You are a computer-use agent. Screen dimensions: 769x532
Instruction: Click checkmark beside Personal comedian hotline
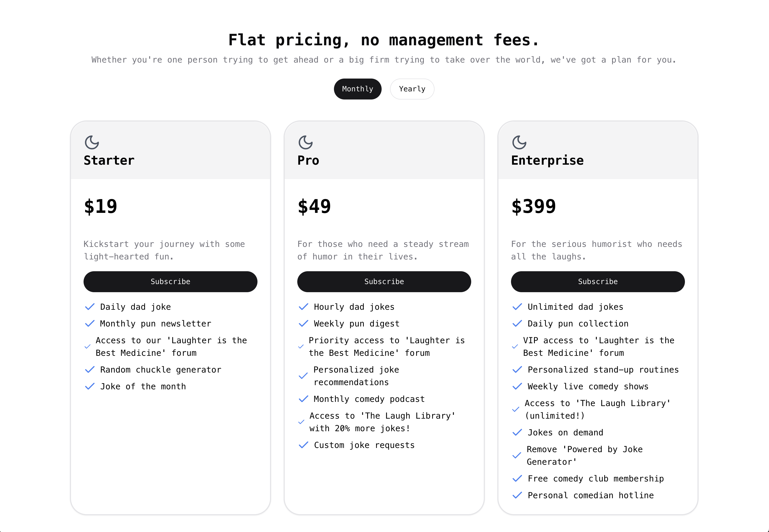tap(517, 495)
